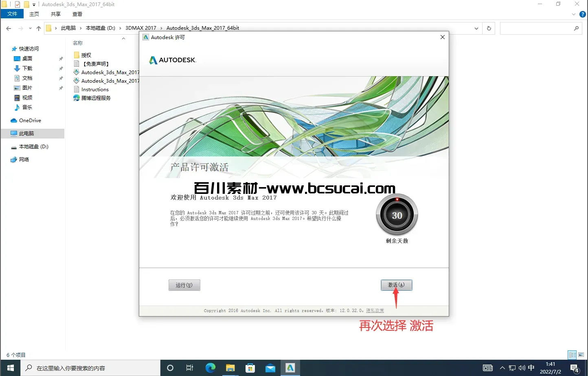Open quick access toolbar customize dropdown
Viewport: 588px width, 376px height.
tap(34, 4)
